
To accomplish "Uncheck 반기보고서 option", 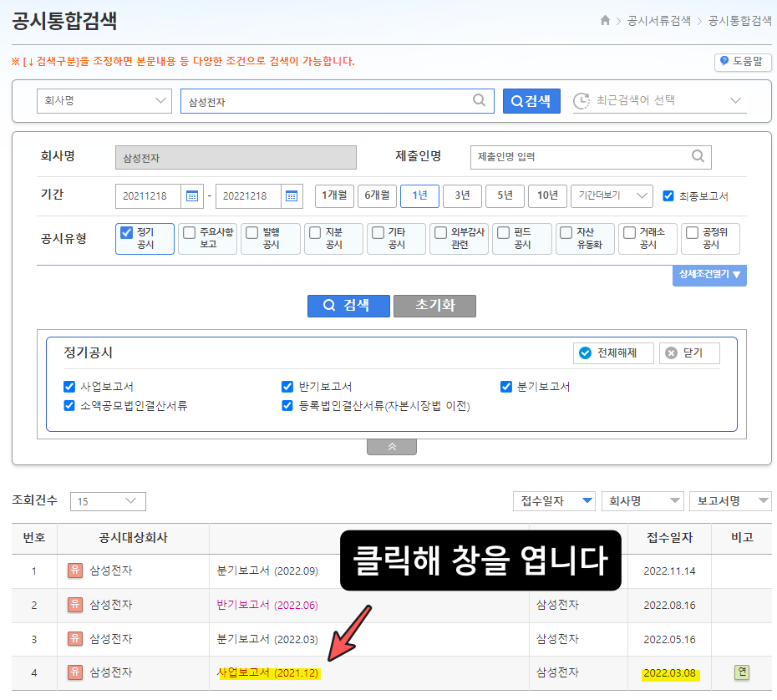I will coord(287,387).
